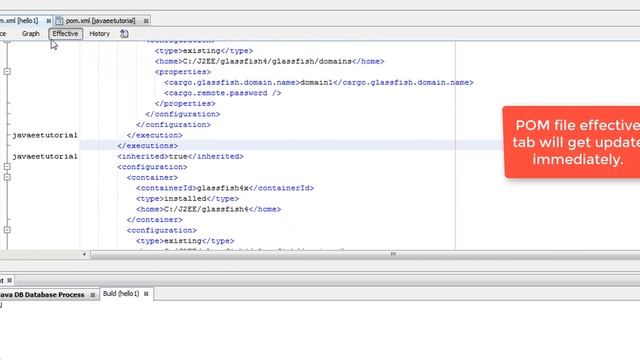This screenshot has height=360, width=640.
Task: Close the Build (hello1) output tab
Action: pyautogui.click(x=146, y=294)
